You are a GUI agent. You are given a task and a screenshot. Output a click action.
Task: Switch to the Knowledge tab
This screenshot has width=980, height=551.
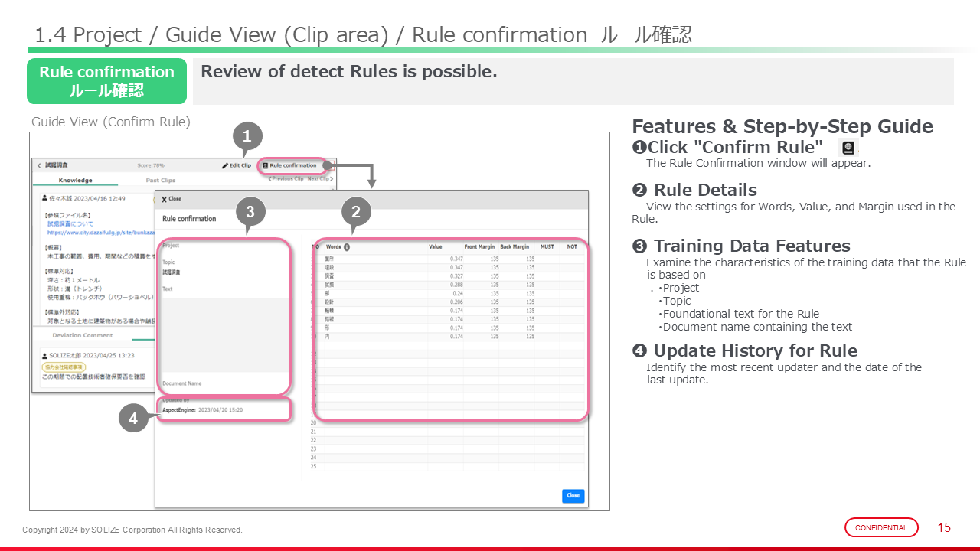click(75, 181)
